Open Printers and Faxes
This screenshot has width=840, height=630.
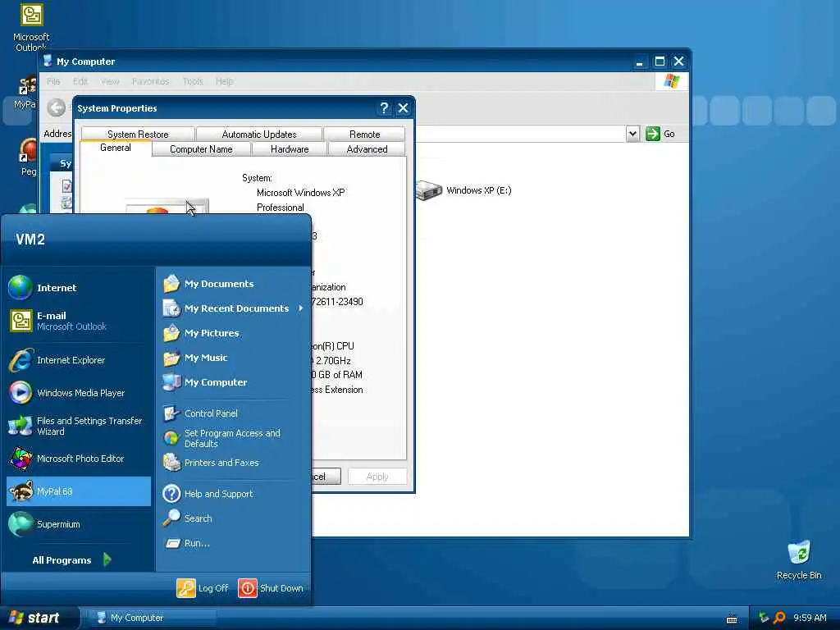[x=233, y=463]
